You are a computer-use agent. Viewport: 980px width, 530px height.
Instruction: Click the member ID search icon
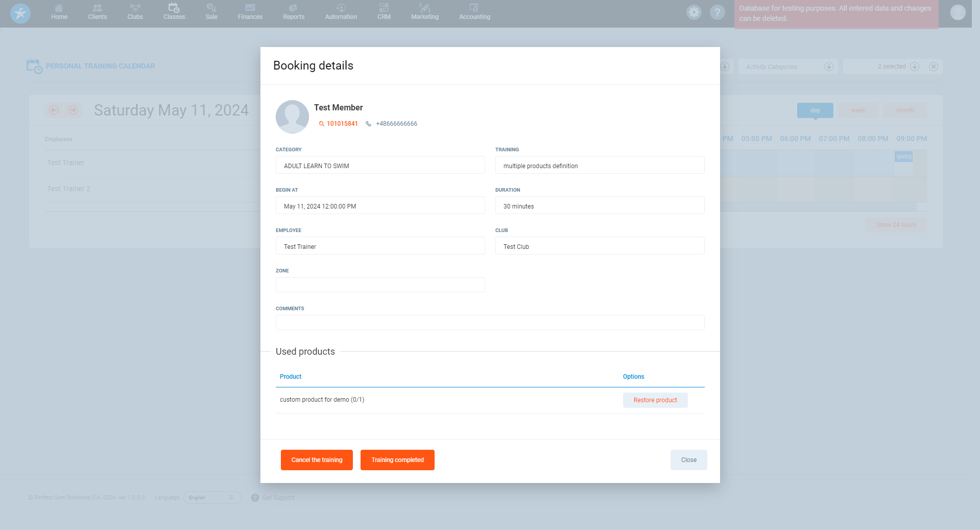(x=321, y=124)
